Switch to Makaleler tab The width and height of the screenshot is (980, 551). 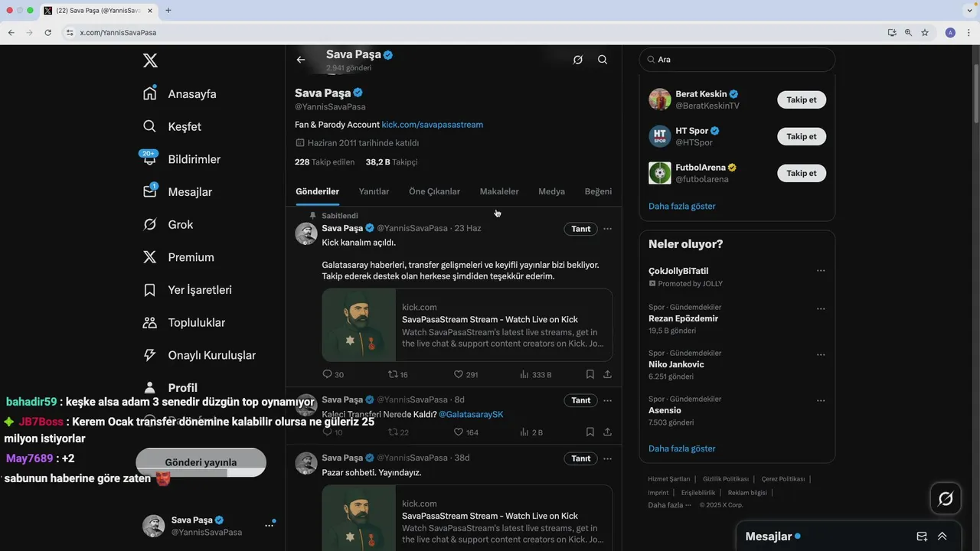499,191
